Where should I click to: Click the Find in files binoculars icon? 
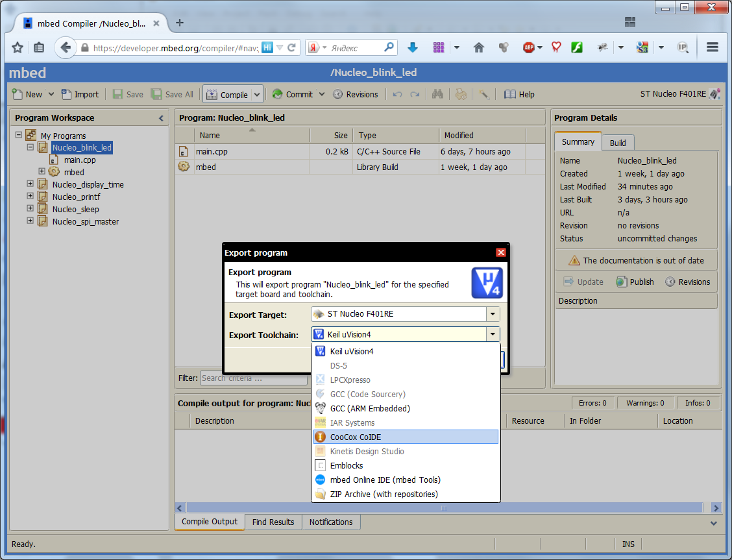[x=437, y=93]
